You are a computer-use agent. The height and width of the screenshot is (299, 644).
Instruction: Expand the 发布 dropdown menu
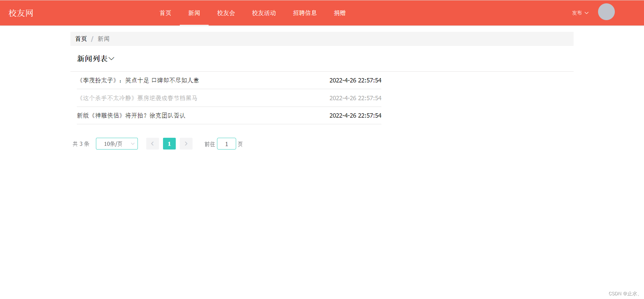click(580, 13)
